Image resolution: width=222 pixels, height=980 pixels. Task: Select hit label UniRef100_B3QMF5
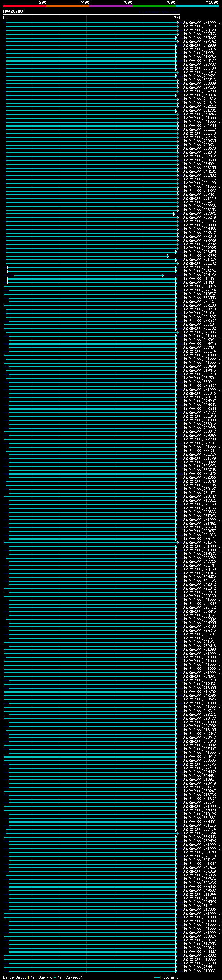click(199, 286)
